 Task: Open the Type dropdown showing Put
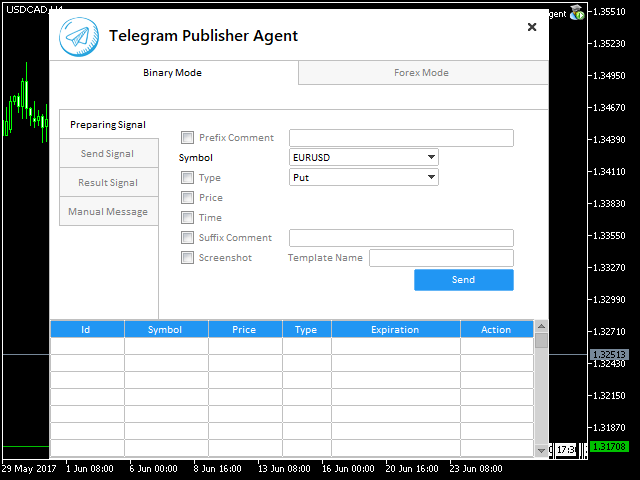click(364, 177)
